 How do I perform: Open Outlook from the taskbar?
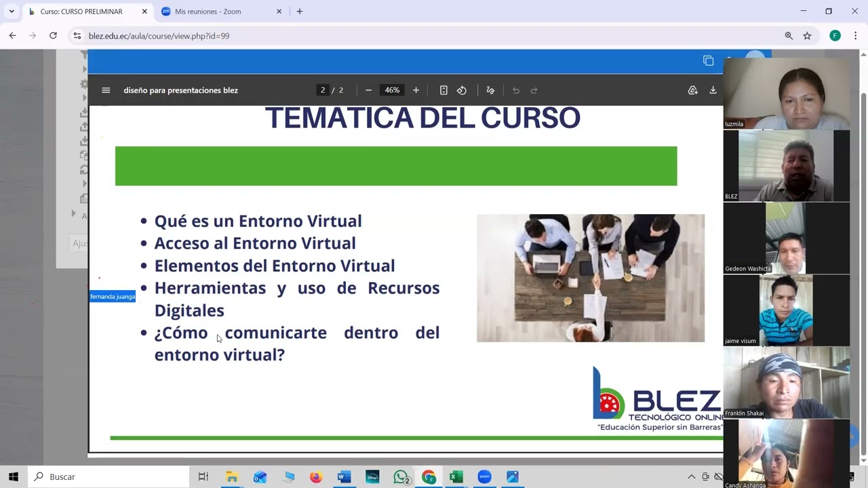click(x=260, y=476)
